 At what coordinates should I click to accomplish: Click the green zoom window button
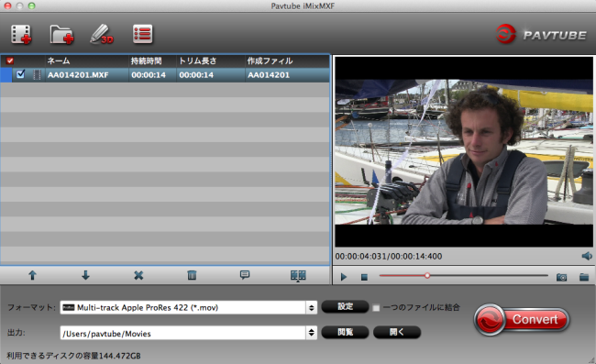coord(32,6)
